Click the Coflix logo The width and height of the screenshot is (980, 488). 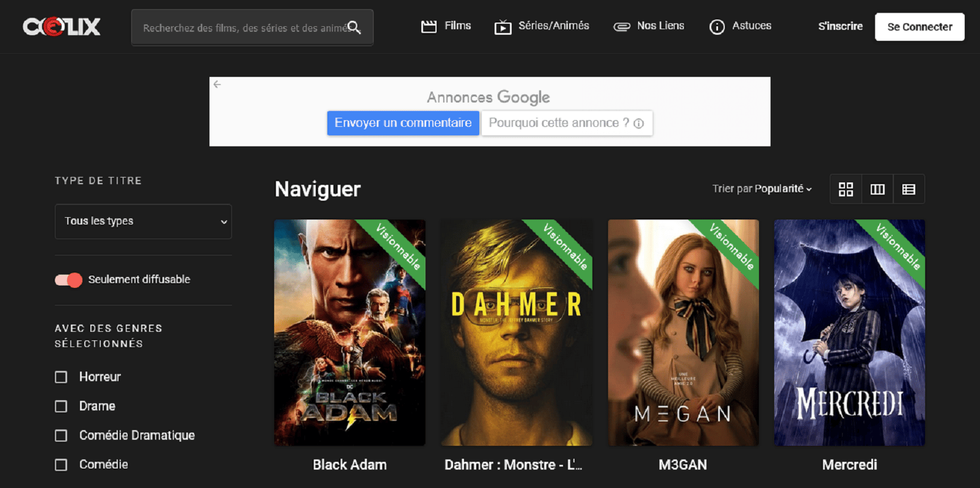[62, 27]
